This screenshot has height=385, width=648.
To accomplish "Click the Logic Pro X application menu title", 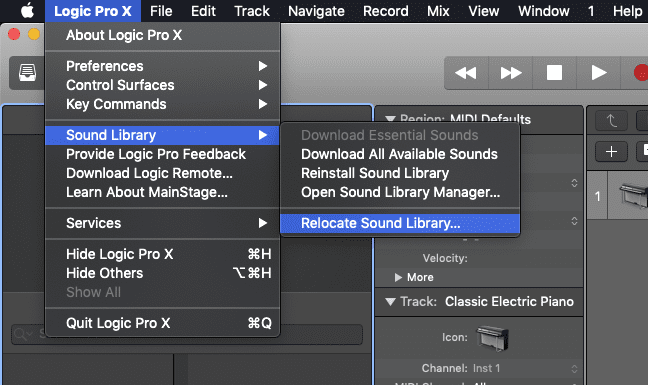I will coord(93,11).
